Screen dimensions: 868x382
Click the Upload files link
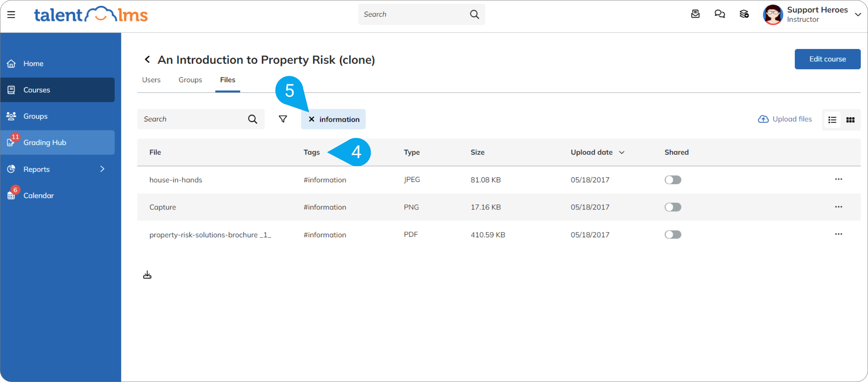[x=785, y=119]
